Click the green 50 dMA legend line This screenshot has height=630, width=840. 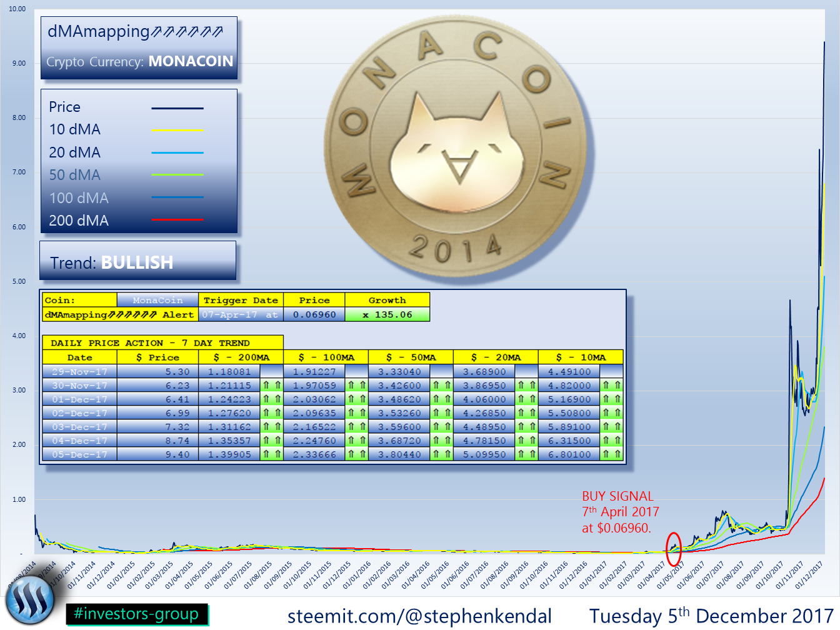(x=177, y=175)
